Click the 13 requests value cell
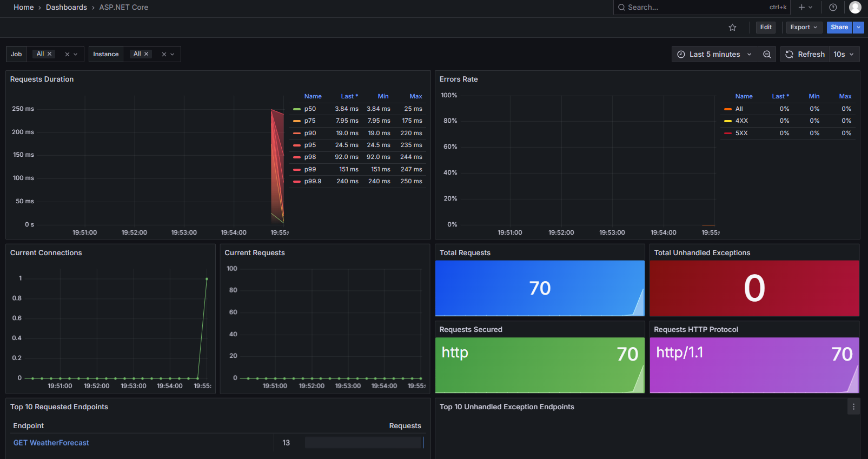Image resolution: width=868 pixels, height=459 pixels. (286, 443)
